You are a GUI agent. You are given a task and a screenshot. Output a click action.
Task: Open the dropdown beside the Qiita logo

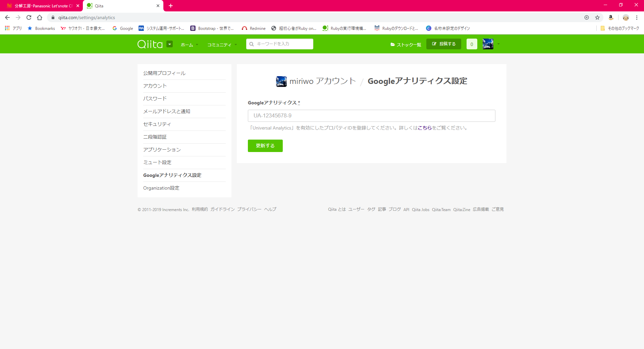tap(170, 44)
